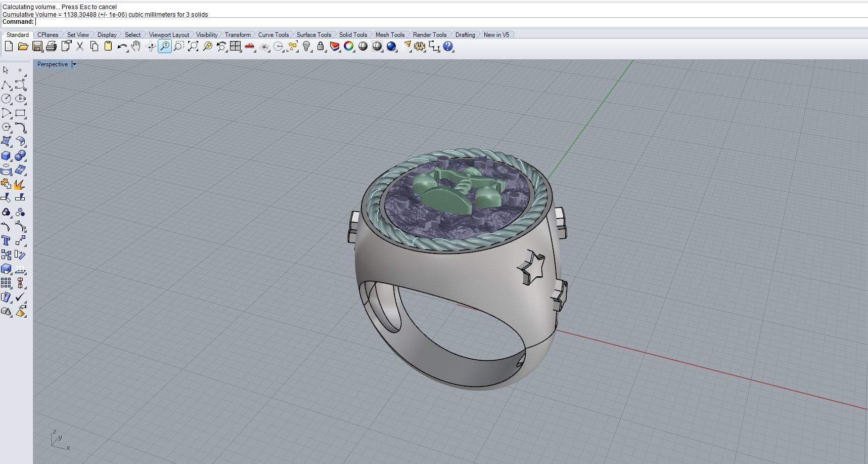Click the Undo View Change icon
Screen dimensions: 868x464
221,47
